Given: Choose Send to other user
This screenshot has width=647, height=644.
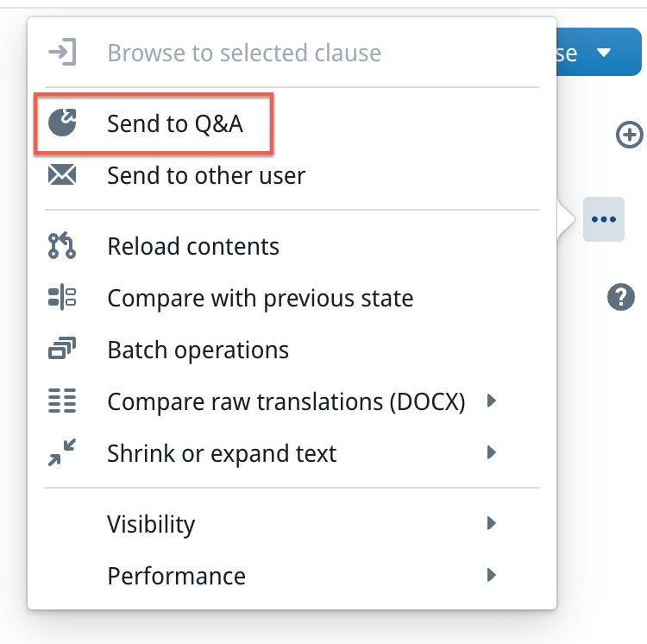Looking at the screenshot, I should pos(206,176).
